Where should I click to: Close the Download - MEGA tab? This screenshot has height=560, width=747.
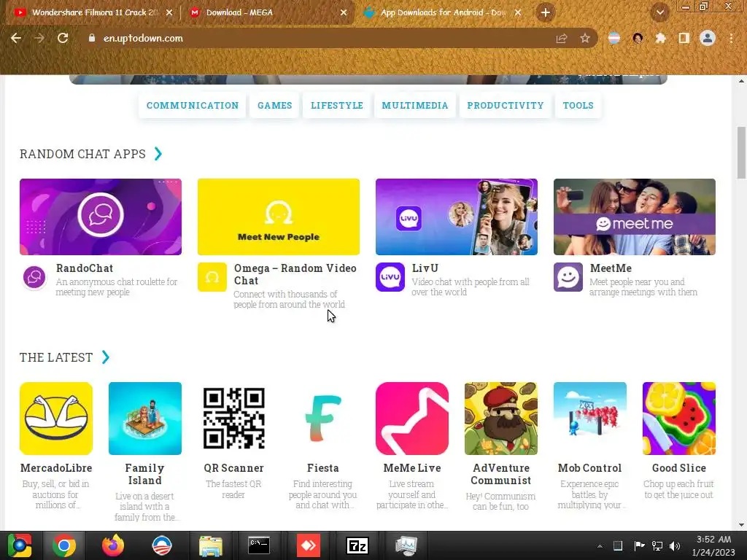tap(344, 13)
